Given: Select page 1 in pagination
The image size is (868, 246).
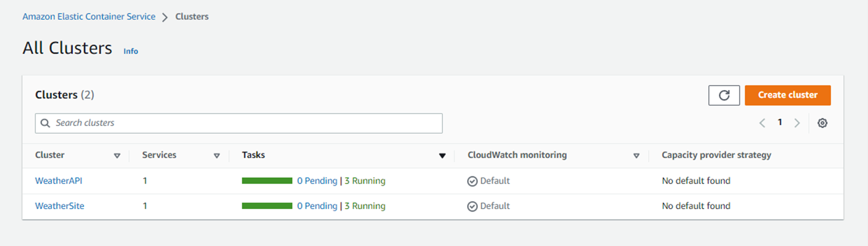Looking at the screenshot, I should click(779, 123).
